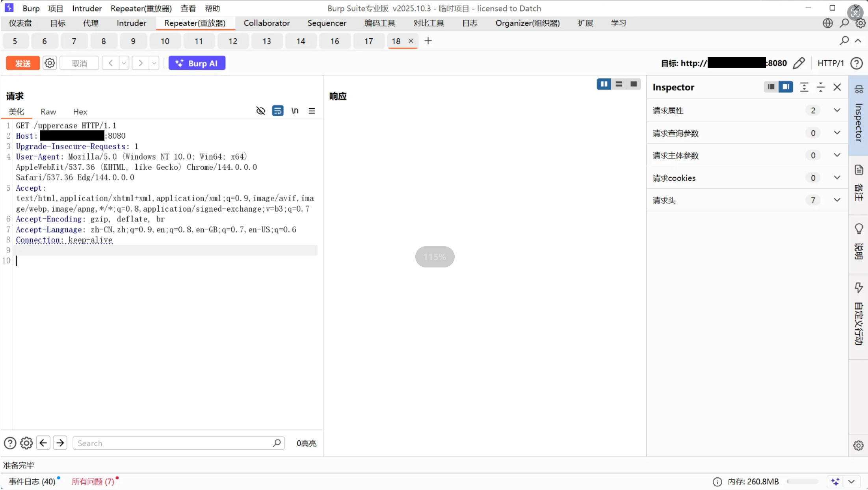Collapse tab bar with up chevron
The height and width of the screenshot is (490, 868).
pyautogui.click(x=858, y=41)
